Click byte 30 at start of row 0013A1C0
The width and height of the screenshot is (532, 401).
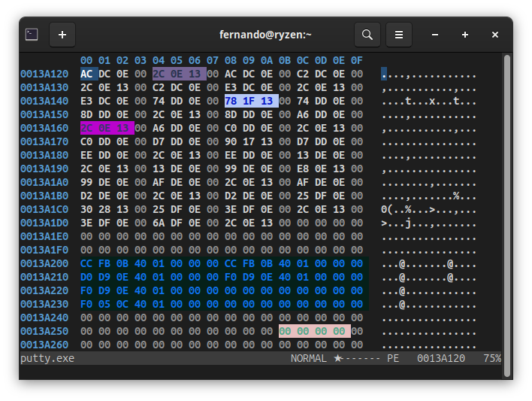coord(86,209)
